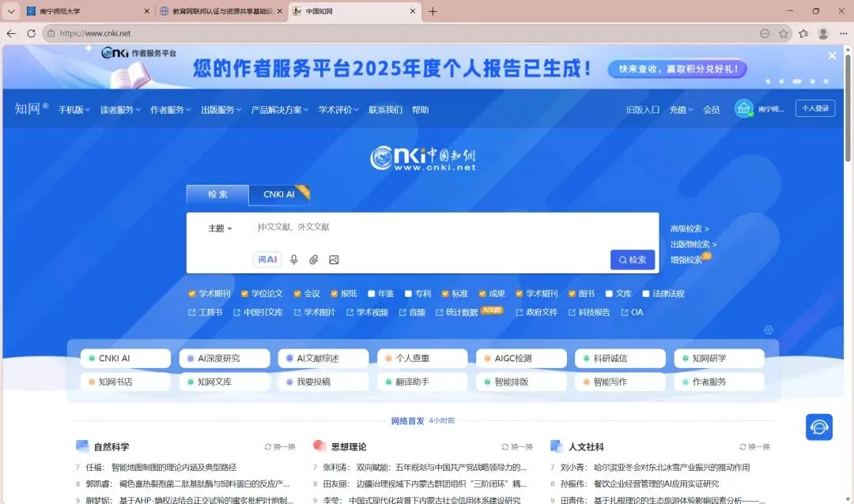Open 高级检索 link

(690, 229)
